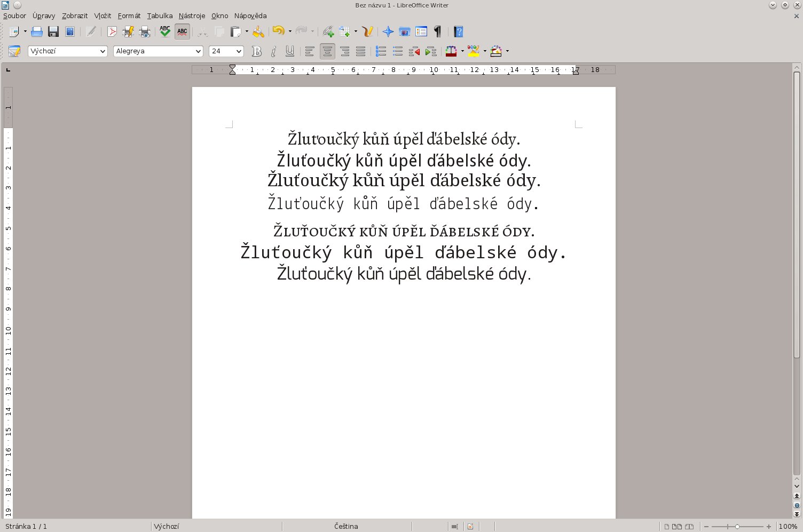The width and height of the screenshot is (803, 532).
Task: Apply the background color
Action: [x=496, y=51]
